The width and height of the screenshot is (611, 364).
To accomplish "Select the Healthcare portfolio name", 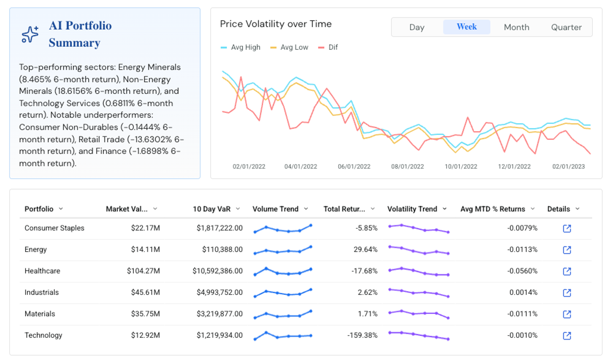I will (42, 271).
